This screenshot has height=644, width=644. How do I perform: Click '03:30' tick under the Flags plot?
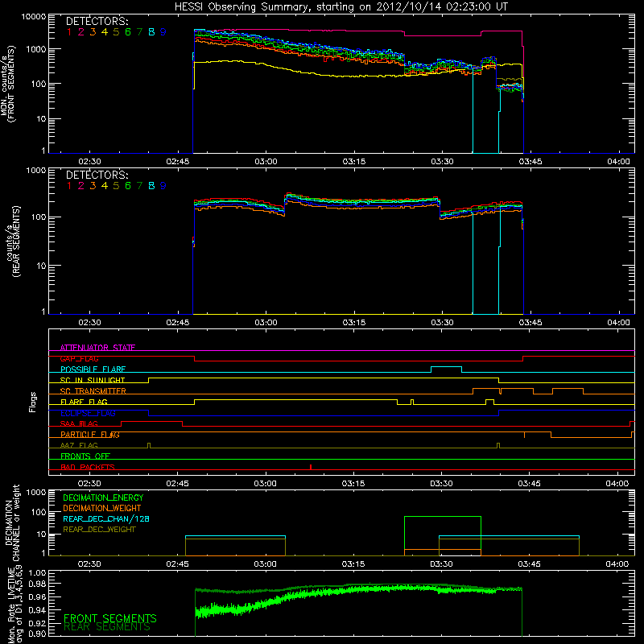(x=441, y=484)
